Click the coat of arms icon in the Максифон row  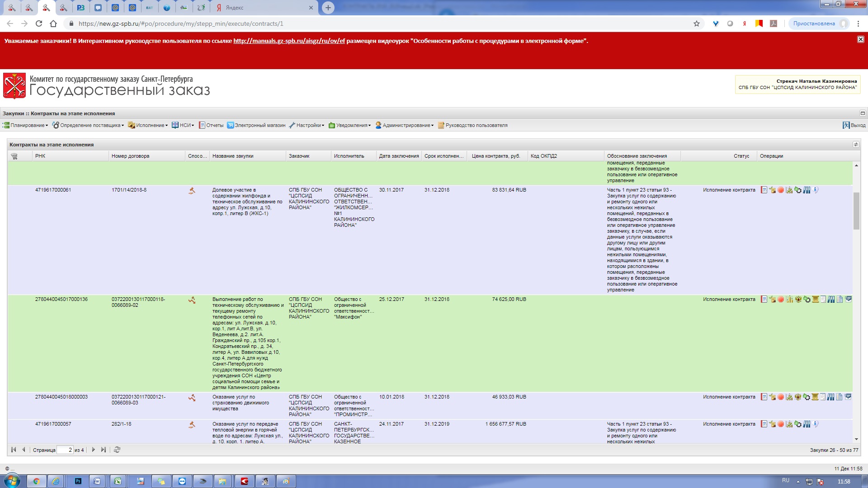coord(798,300)
